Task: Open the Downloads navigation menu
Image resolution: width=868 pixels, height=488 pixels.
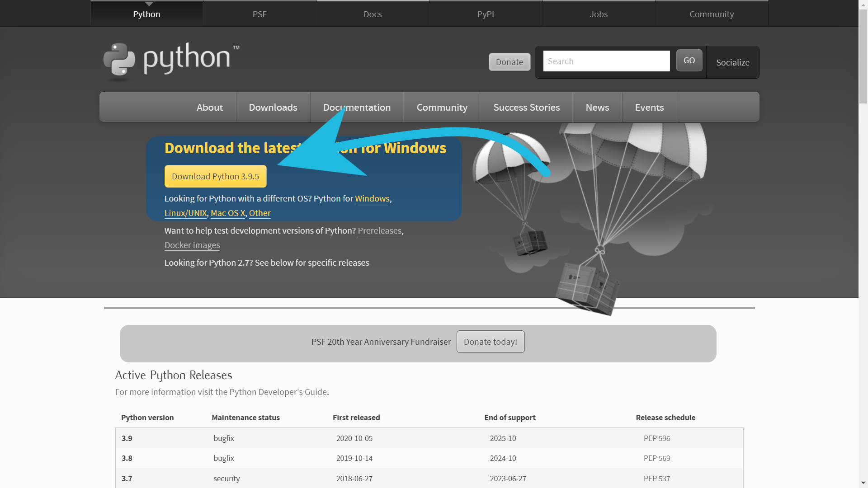Action: click(273, 108)
